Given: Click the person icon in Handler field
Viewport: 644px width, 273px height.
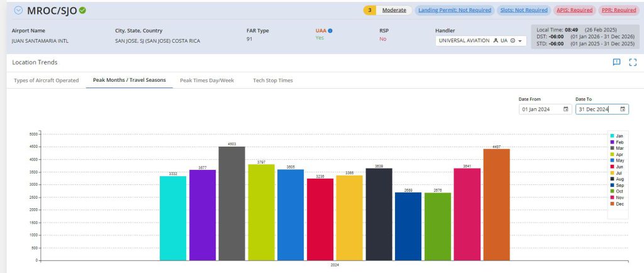Looking at the screenshot, I should (496, 41).
